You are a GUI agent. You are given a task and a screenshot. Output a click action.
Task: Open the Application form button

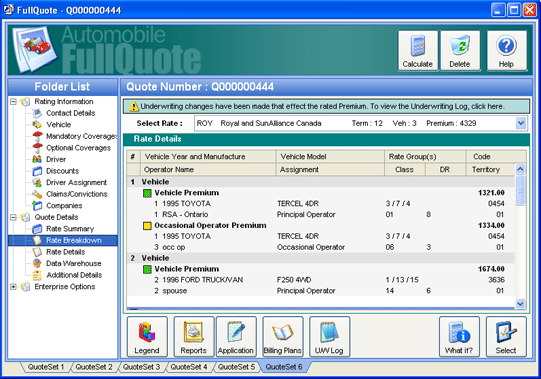(236, 337)
